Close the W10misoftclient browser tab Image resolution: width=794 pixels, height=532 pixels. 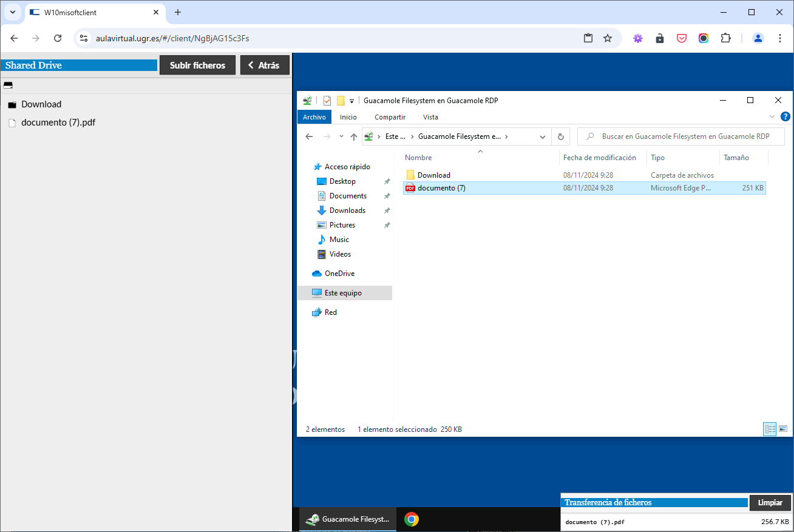(156, 12)
